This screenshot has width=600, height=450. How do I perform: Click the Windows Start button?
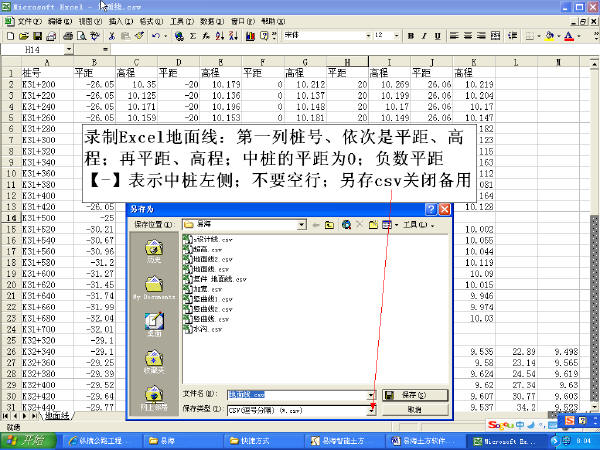coord(28,441)
